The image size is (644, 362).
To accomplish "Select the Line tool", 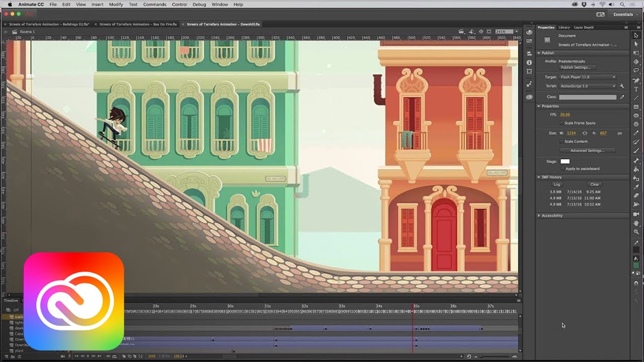I will click(636, 98).
